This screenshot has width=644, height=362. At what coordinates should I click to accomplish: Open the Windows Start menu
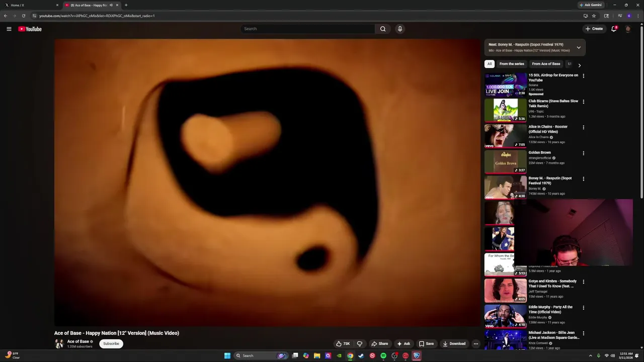click(x=227, y=356)
